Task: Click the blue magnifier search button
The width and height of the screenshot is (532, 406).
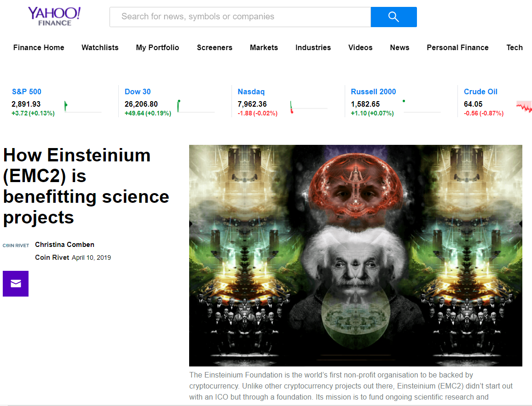Action: [x=393, y=17]
